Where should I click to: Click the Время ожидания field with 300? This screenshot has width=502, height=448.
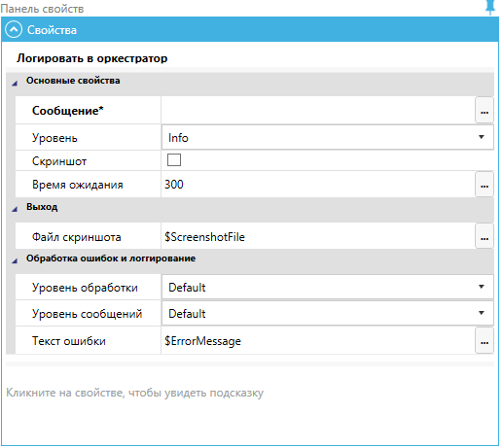point(318,185)
